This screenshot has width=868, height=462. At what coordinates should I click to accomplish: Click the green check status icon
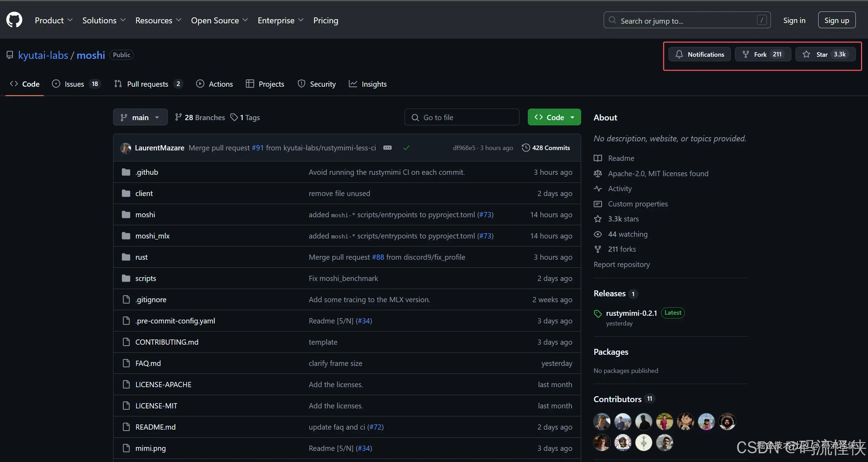[406, 148]
